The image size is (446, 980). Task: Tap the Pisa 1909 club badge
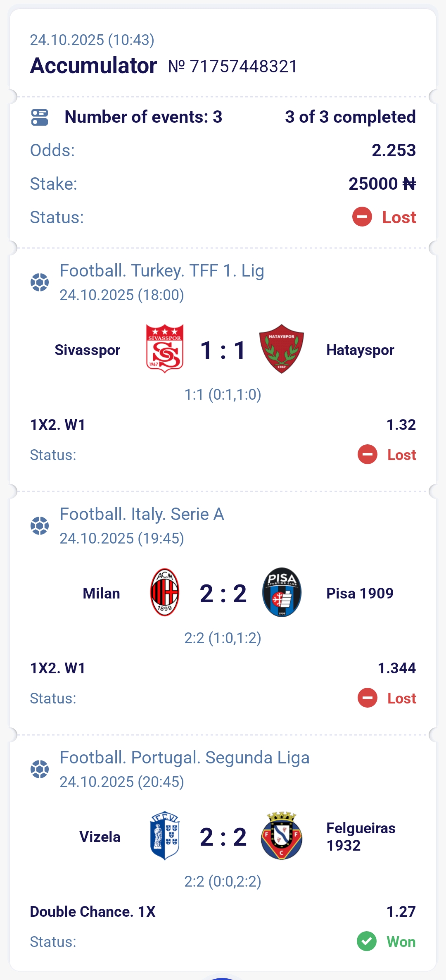pos(282,592)
